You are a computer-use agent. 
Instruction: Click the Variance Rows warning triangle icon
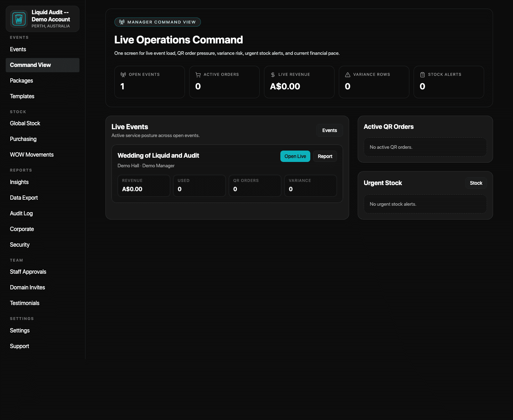(348, 75)
